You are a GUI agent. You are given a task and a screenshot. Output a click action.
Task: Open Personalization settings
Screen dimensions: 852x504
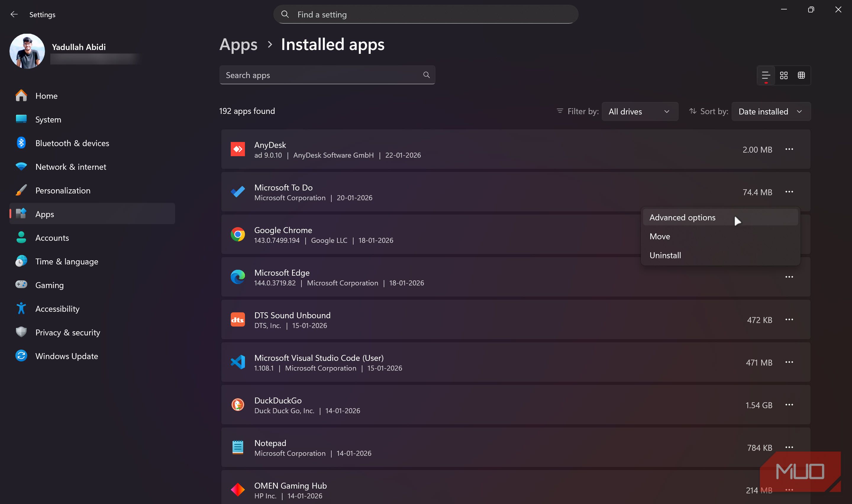(92, 190)
